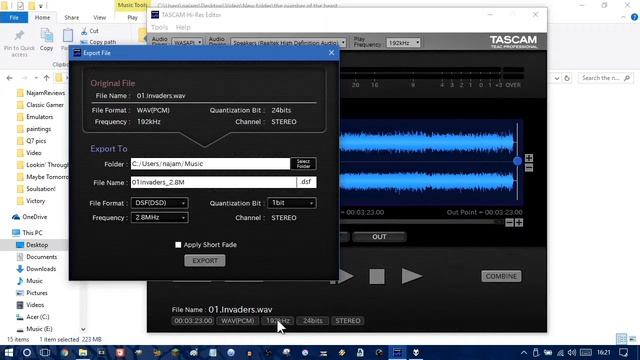Click the Explorer Help question mark icon
This screenshot has height=360, width=640.
click(x=634, y=18)
